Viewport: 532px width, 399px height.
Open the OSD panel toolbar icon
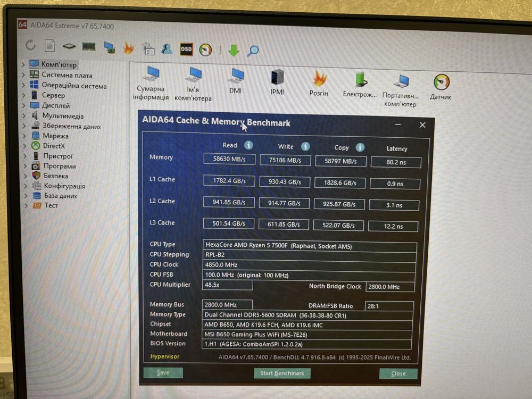point(186,49)
